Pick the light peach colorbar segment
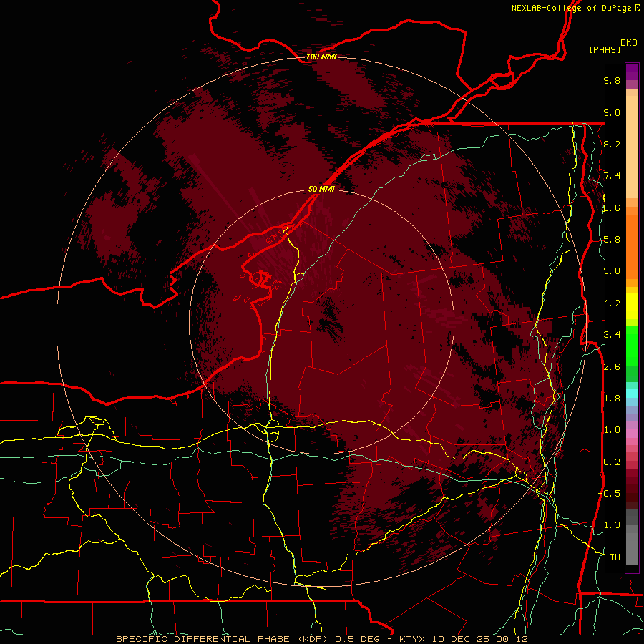Screen dimensions: 644x644 (632, 147)
